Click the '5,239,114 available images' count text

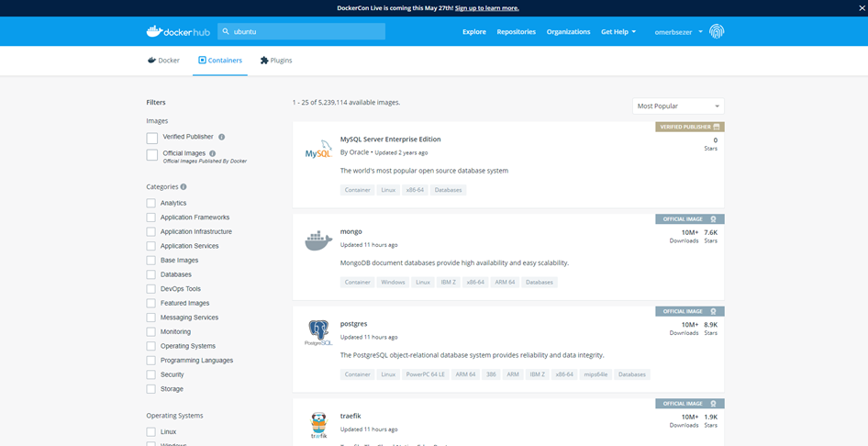click(360, 103)
